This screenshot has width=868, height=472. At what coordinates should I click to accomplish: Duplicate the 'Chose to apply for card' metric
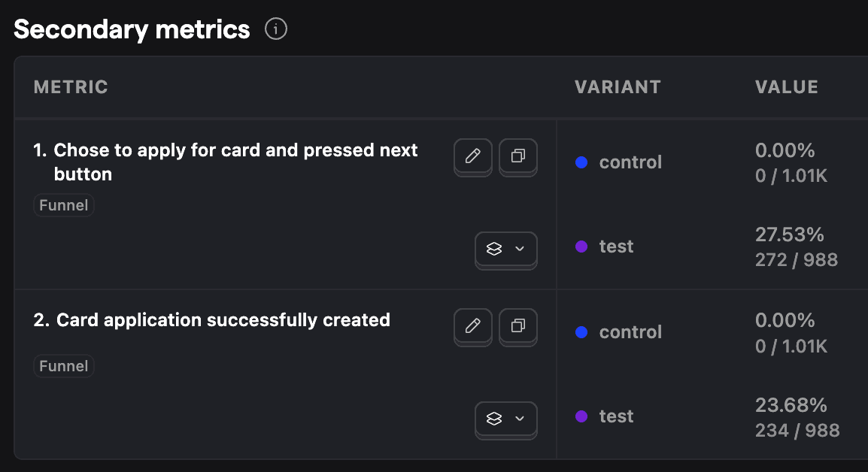[518, 156]
